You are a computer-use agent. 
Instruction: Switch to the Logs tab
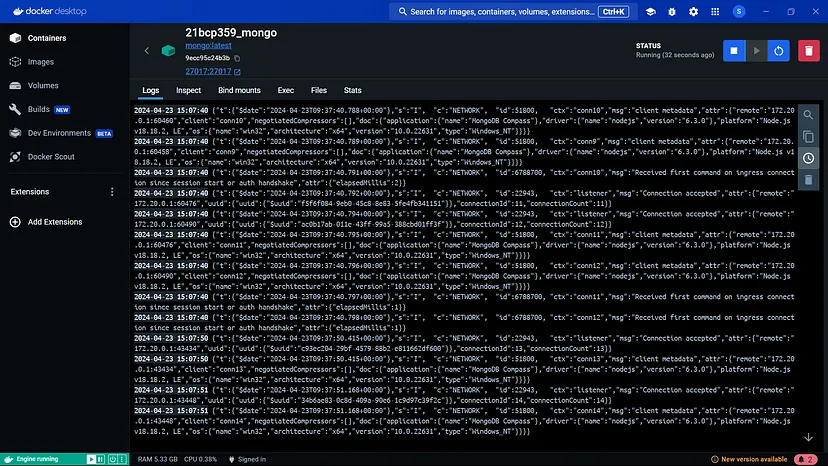150,90
